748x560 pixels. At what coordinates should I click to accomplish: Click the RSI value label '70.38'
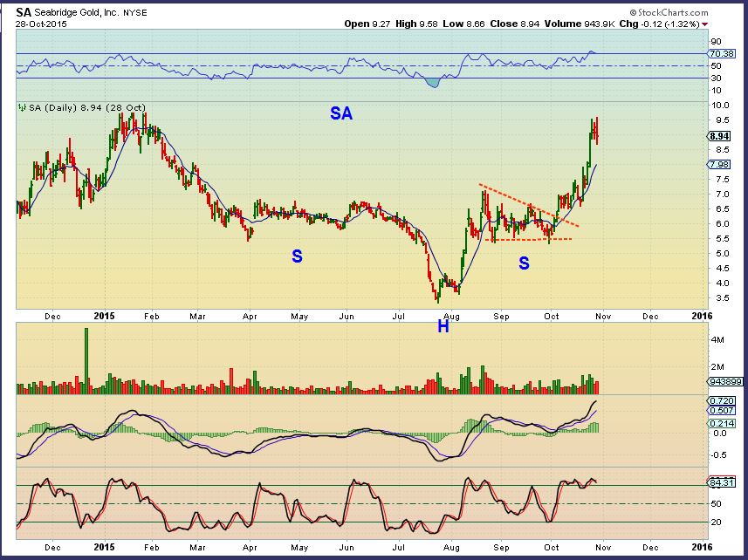(x=721, y=53)
